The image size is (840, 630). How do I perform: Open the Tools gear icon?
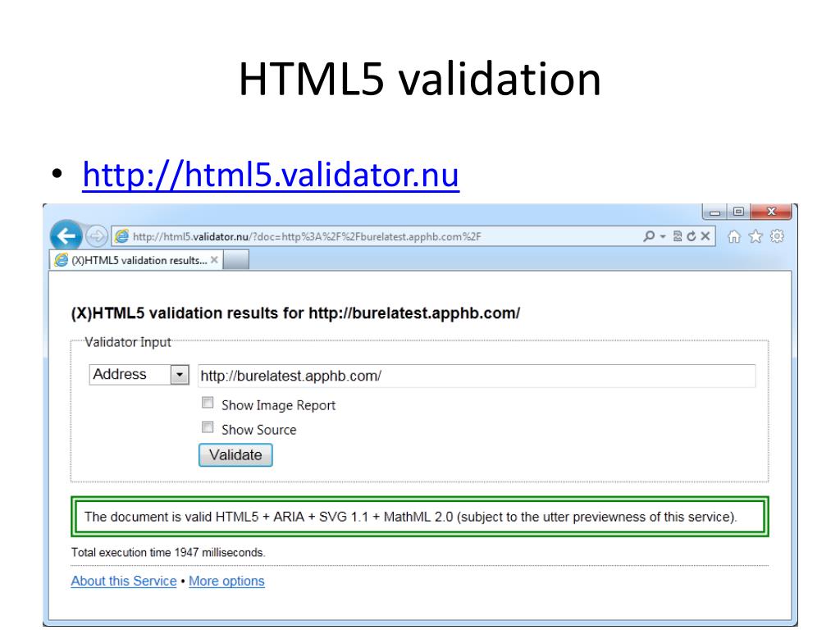pyautogui.click(x=777, y=236)
